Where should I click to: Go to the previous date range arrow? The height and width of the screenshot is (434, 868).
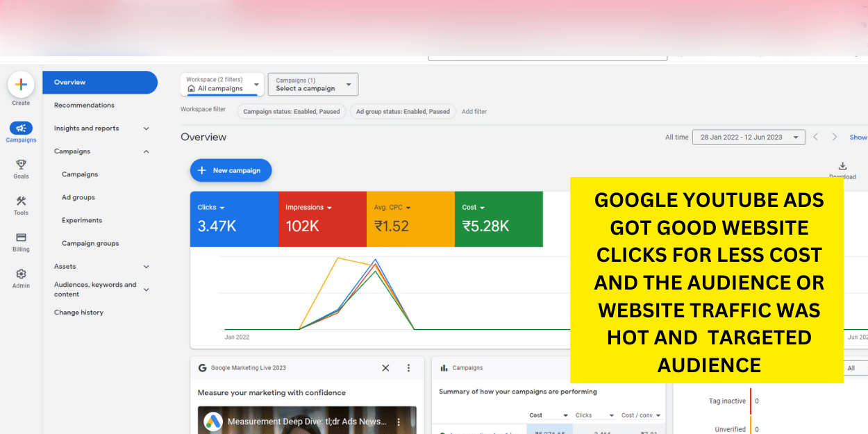816,137
